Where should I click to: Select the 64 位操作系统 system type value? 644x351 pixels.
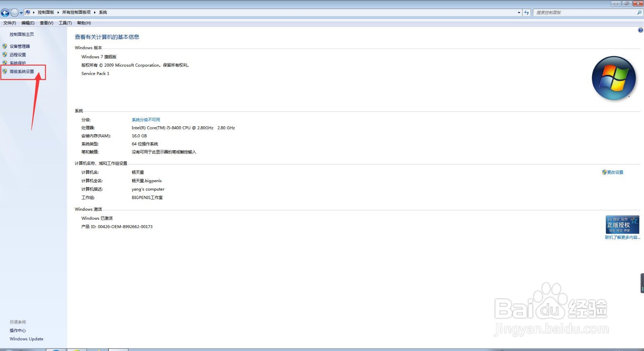pyautogui.click(x=145, y=144)
